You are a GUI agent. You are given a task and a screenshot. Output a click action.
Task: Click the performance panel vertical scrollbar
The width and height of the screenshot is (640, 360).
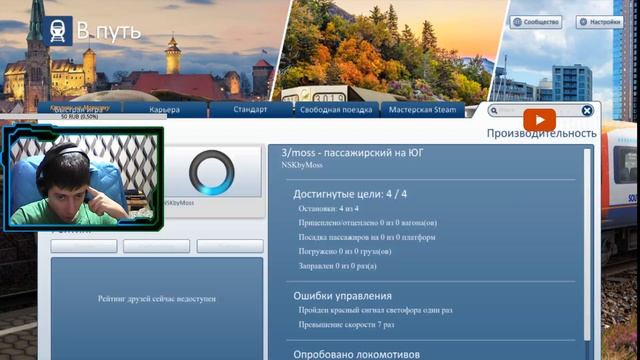pos(587,245)
